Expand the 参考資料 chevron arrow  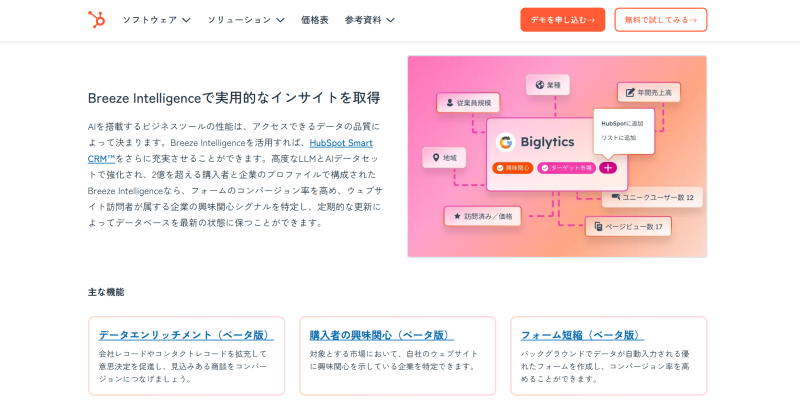(390, 20)
